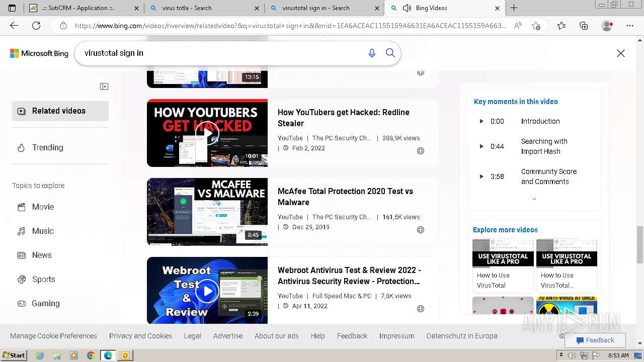Image resolution: width=644 pixels, height=362 pixels.
Task: Open Webroot Antivirus Test & Review title
Action: pos(349,276)
